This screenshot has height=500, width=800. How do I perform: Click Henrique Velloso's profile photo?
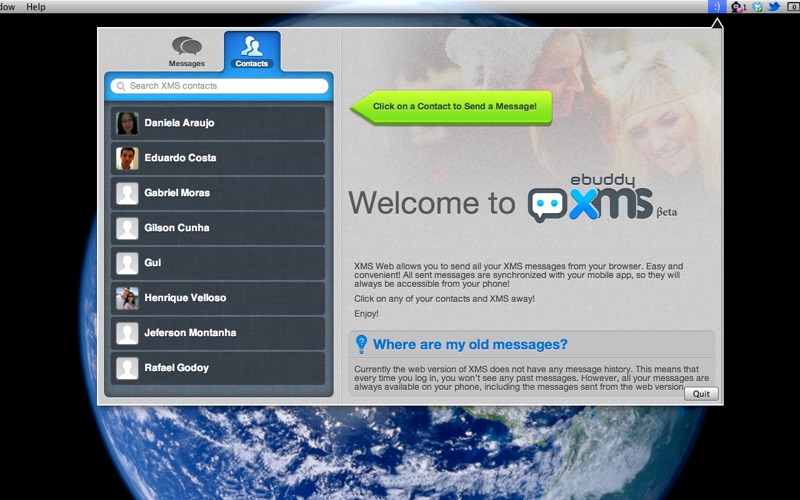tap(127, 298)
